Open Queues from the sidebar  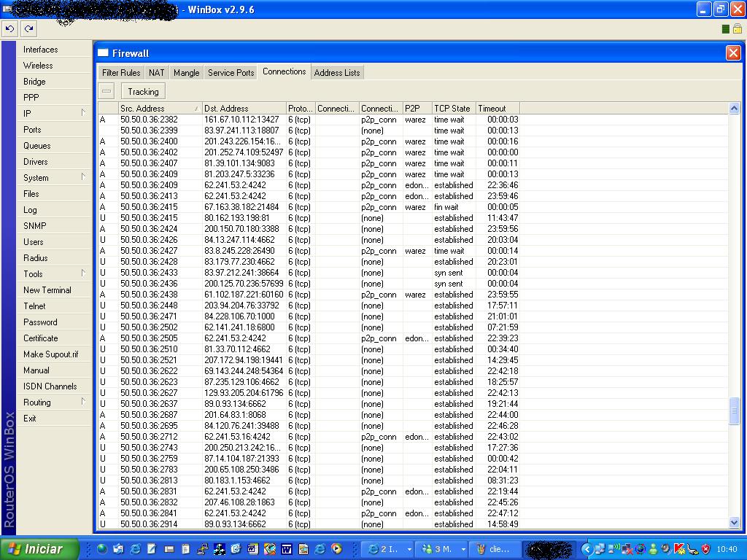pos(54,145)
